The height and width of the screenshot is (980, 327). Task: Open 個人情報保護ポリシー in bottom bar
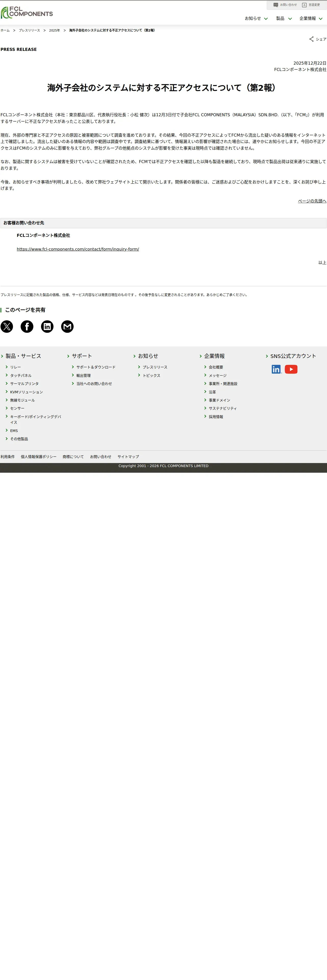[x=38, y=456]
